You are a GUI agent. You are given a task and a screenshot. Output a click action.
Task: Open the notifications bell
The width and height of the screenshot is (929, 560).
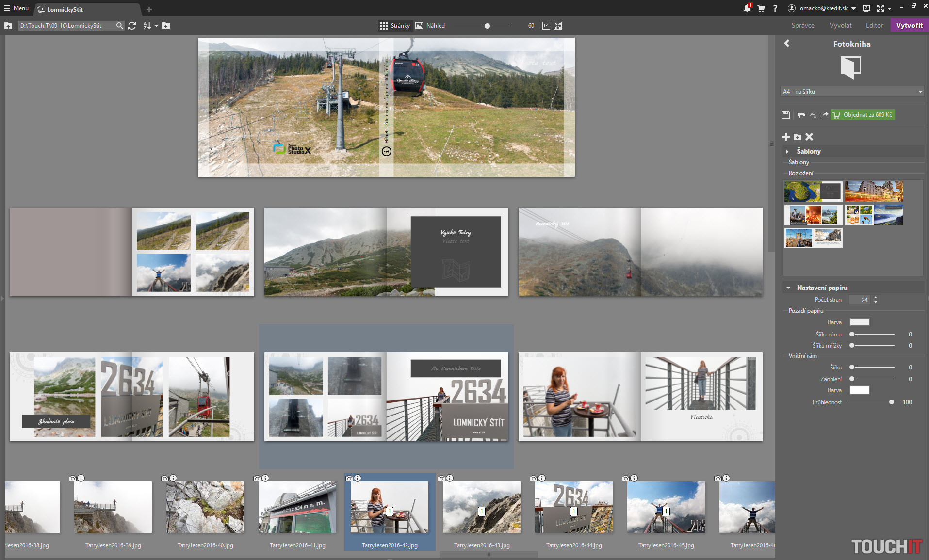747,8
